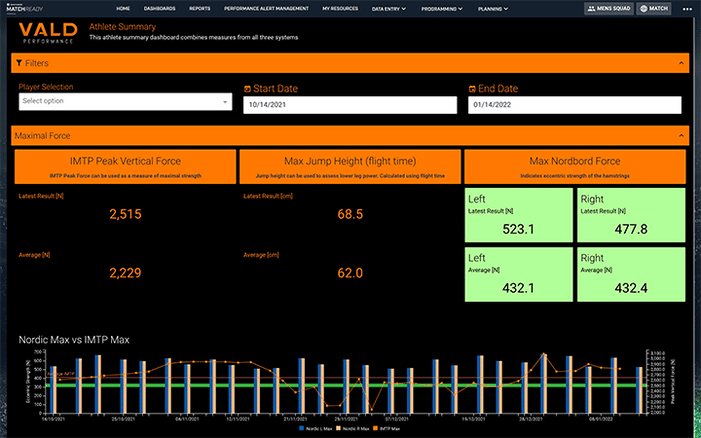Click the jump height average value 62.0

[350, 273]
